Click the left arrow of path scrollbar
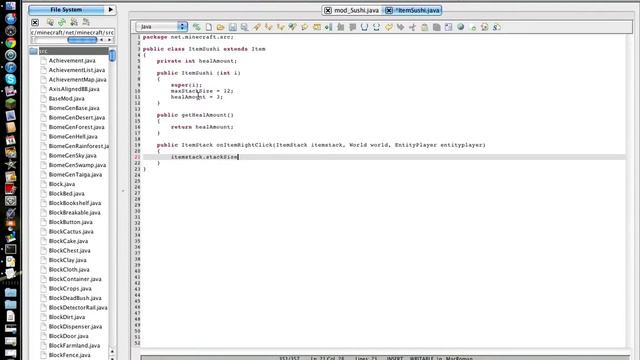 102,40
